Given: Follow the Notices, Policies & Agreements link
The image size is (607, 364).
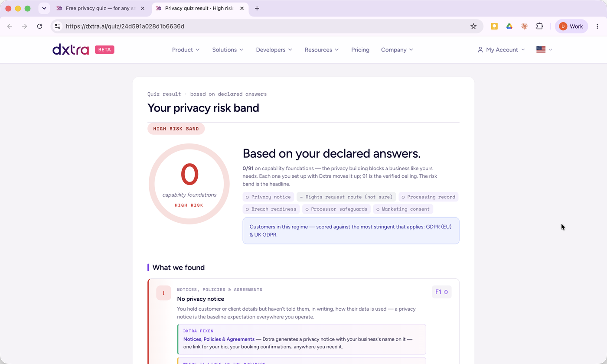Looking at the screenshot, I should (219, 339).
